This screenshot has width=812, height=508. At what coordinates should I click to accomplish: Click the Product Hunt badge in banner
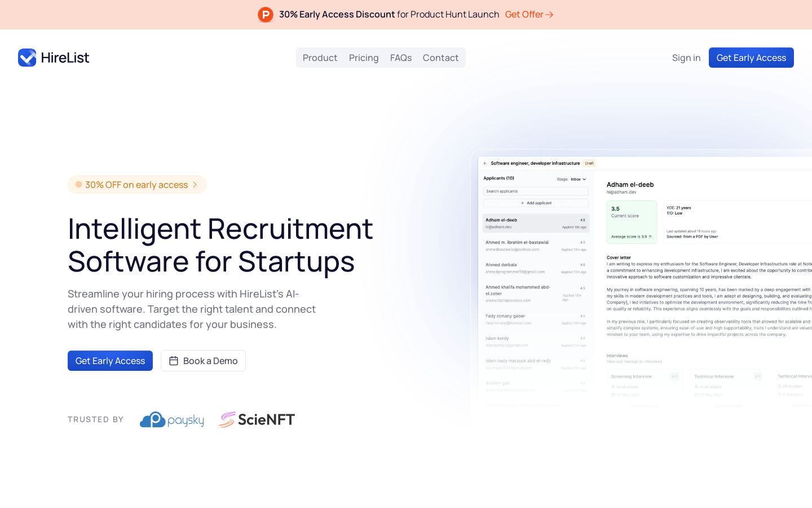(266, 15)
